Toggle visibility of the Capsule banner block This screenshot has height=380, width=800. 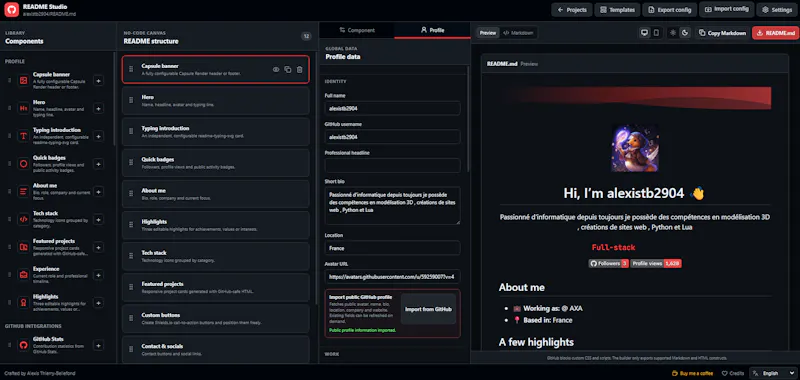point(276,69)
